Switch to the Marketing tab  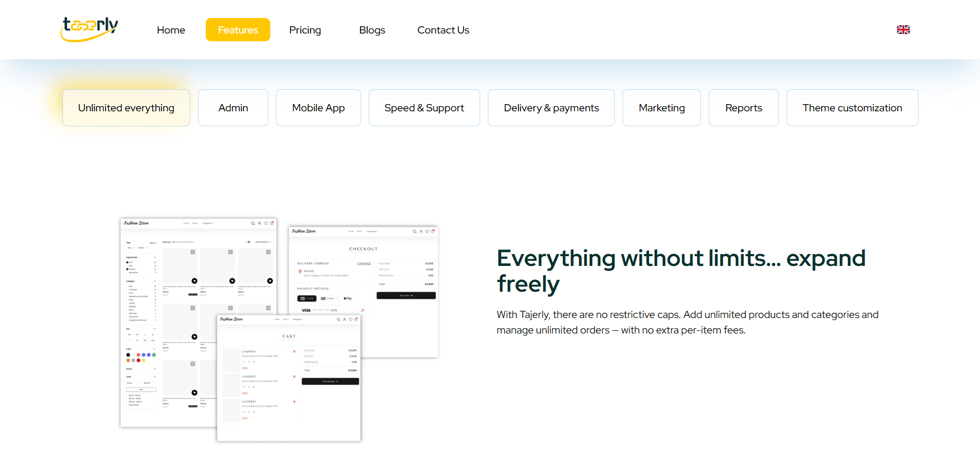(x=661, y=108)
